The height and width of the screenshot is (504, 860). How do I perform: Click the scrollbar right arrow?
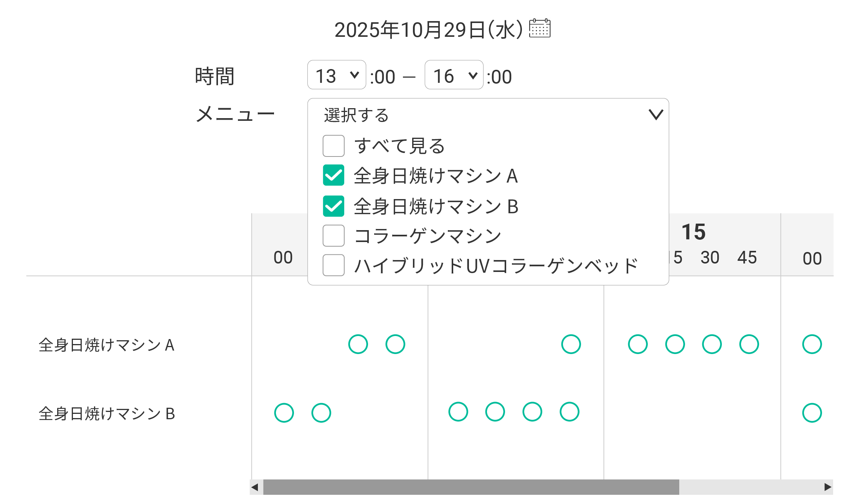click(x=828, y=487)
